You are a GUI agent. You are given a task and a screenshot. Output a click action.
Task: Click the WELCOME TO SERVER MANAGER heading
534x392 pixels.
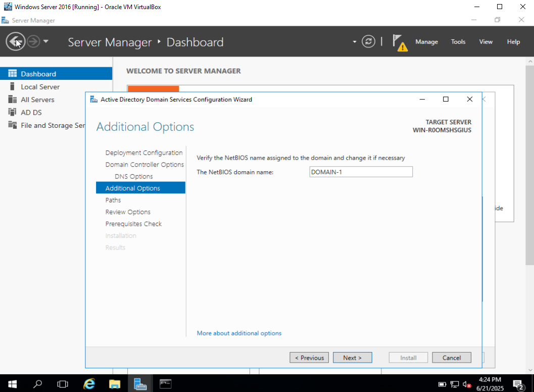click(x=183, y=71)
